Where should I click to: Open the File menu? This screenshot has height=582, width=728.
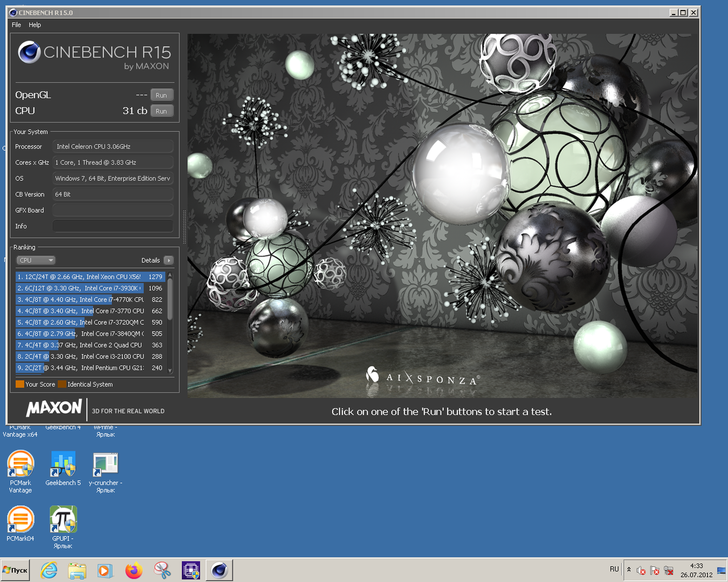pyautogui.click(x=16, y=25)
